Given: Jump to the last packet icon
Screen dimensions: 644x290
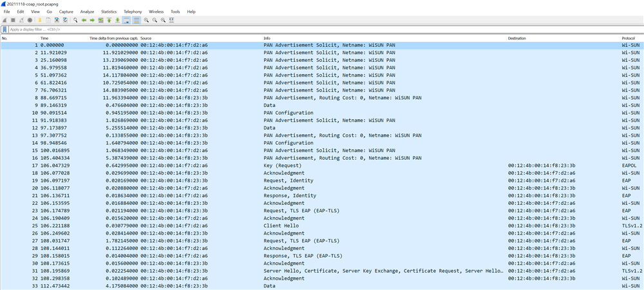Looking at the screenshot, I should (117, 20).
